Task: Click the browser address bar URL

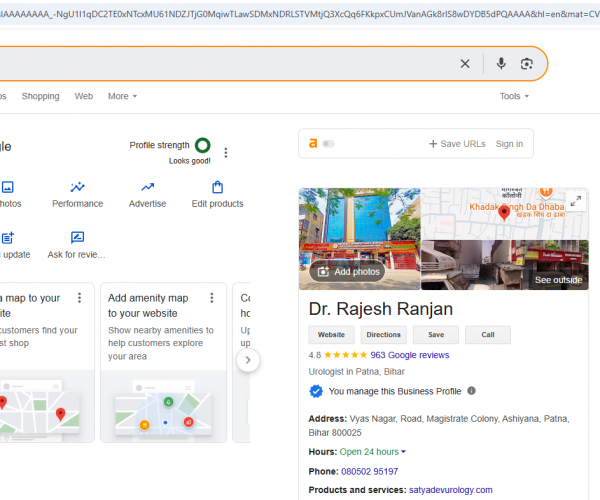Action: tap(300, 14)
